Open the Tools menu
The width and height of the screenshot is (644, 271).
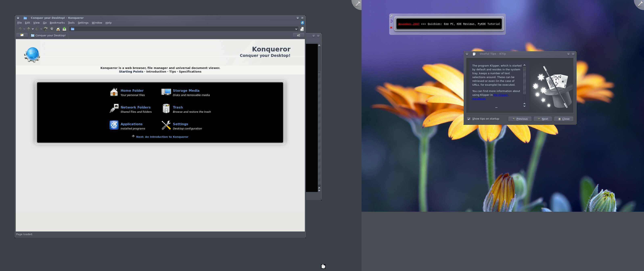[71, 23]
